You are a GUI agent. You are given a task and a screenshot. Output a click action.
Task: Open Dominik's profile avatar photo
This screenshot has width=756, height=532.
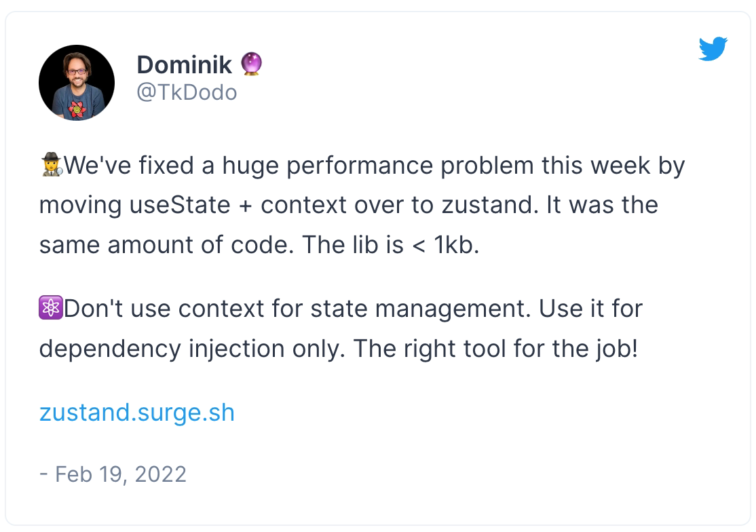click(x=77, y=83)
